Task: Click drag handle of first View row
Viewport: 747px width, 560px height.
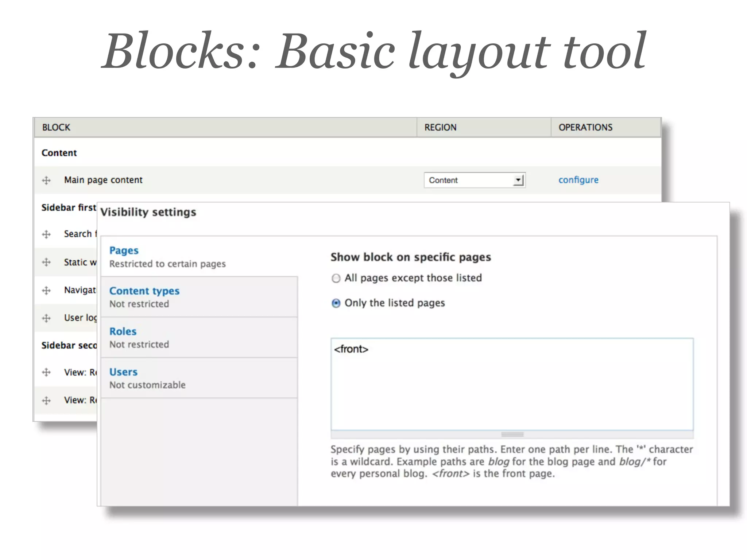Action: pos(46,372)
